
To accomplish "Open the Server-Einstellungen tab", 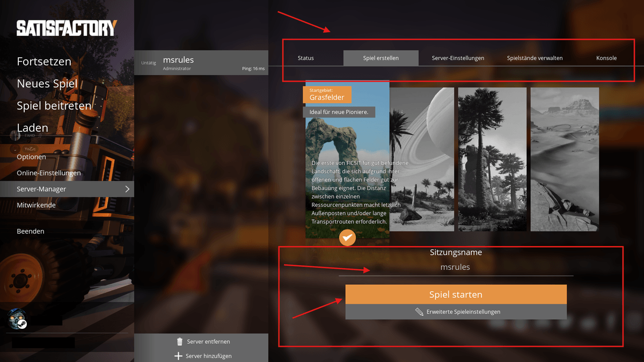I will pyautogui.click(x=458, y=58).
